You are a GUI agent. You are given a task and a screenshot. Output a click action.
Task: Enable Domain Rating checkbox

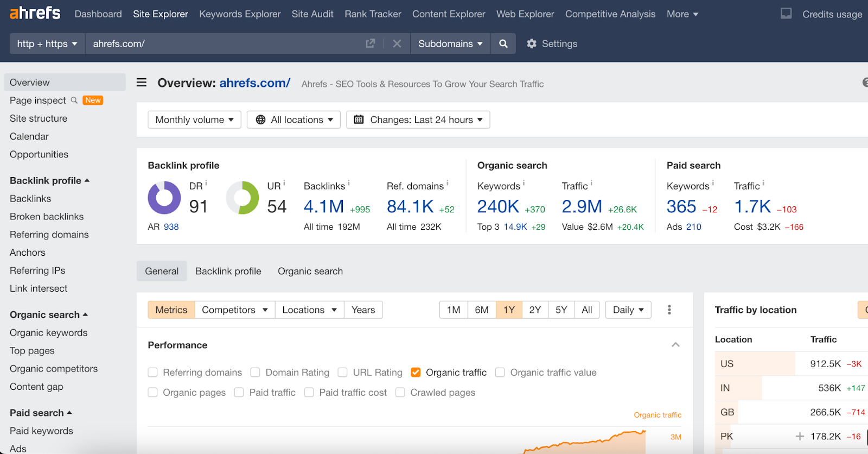(x=255, y=373)
